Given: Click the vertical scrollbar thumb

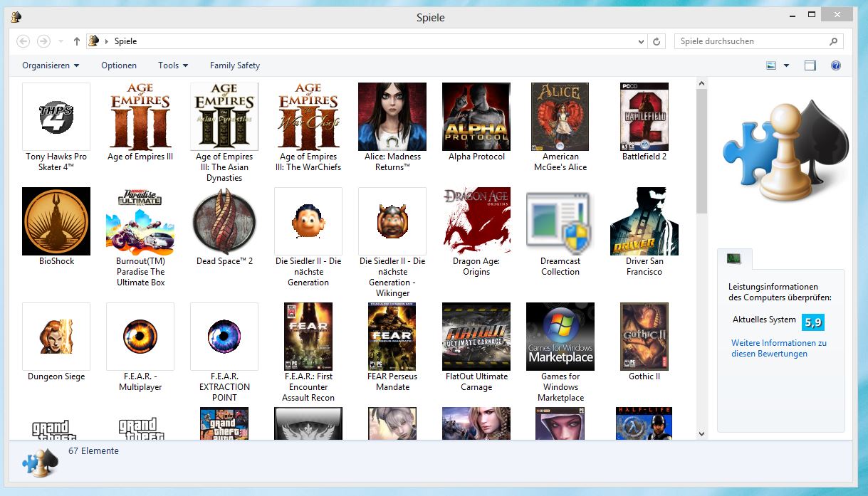Looking at the screenshot, I should click(701, 151).
